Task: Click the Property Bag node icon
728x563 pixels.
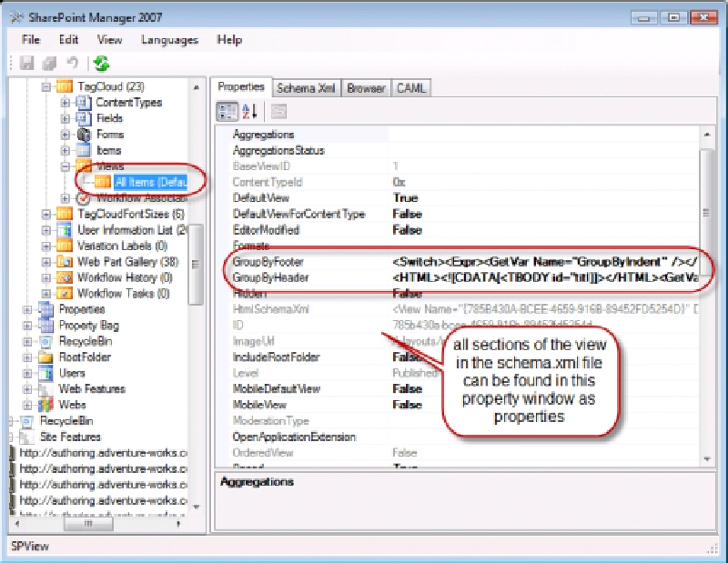Action: pos(46,326)
